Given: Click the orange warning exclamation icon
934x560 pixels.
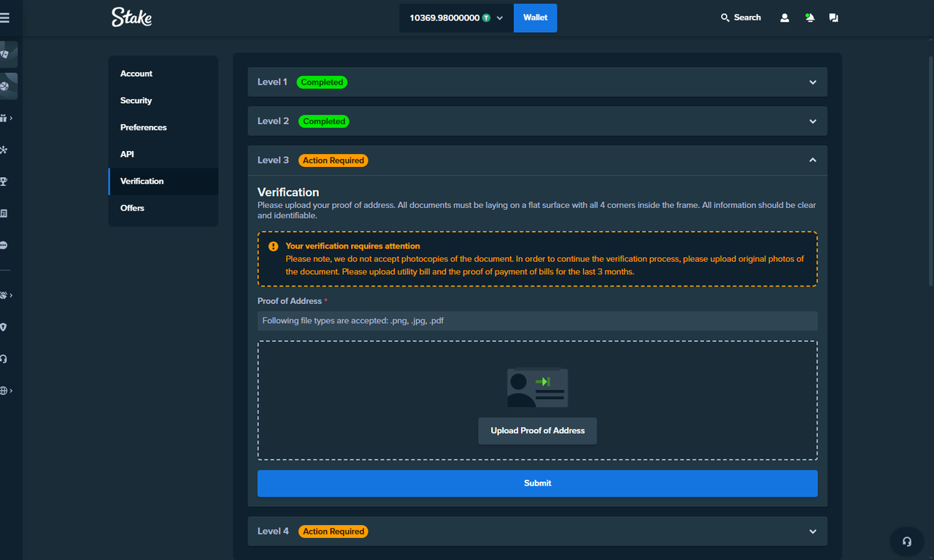Looking at the screenshot, I should coord(274,246).
